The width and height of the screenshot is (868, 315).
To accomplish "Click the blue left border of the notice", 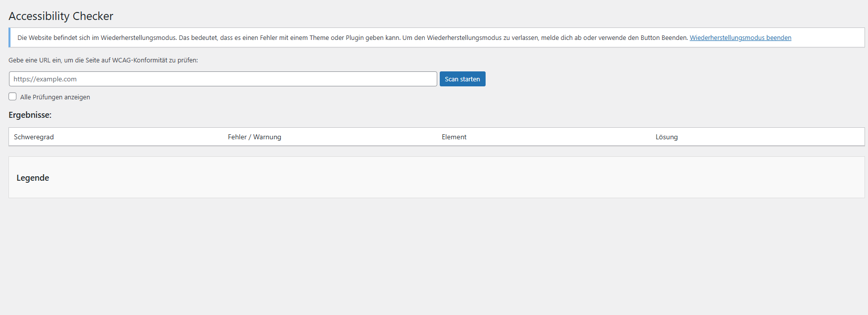I will coord(9,37).
